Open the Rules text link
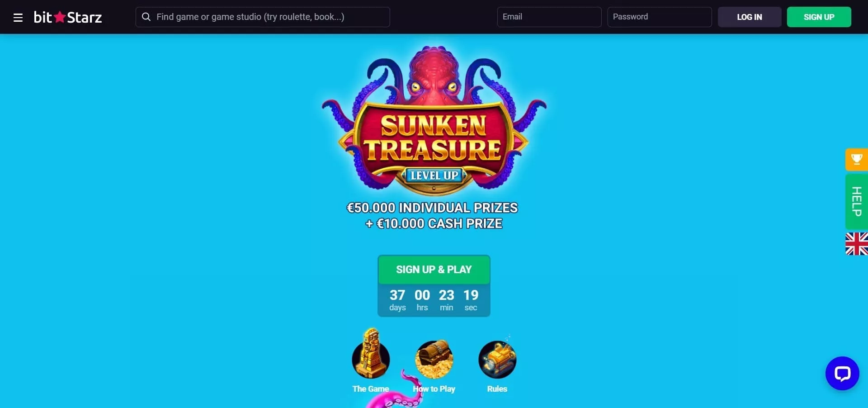The width and height of the screenshot is (868, 408). coord(497,389)
